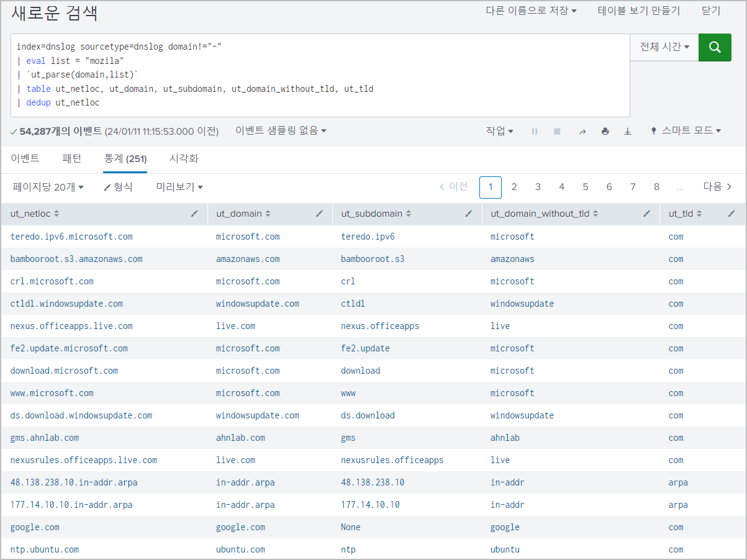Click inside the search query editor

320,75
